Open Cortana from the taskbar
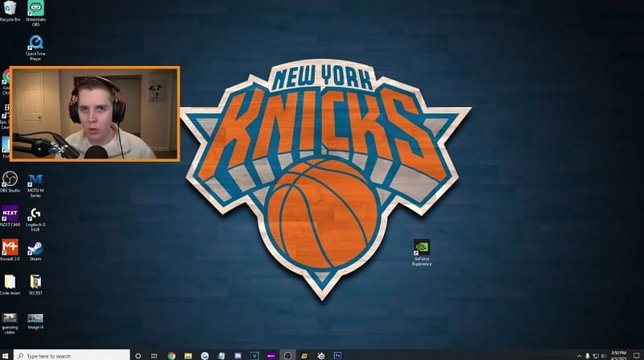 click(138, 356)
